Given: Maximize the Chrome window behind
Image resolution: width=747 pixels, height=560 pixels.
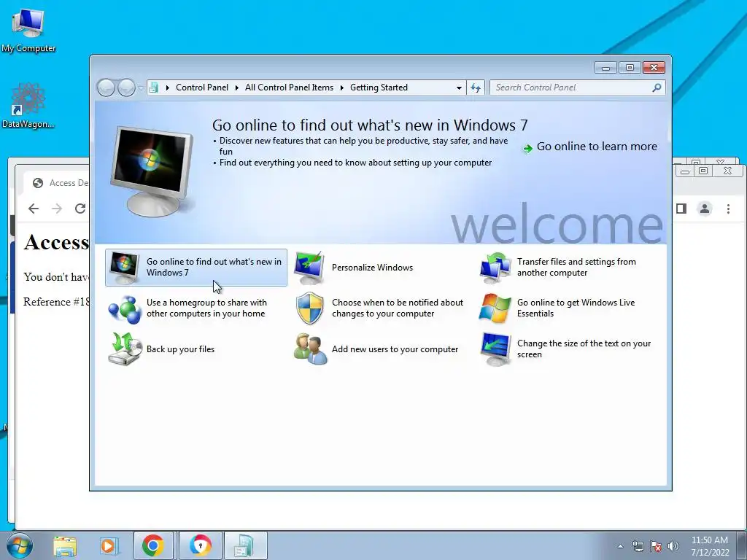Looking at the screenshot, I should [x=704, y=171].
